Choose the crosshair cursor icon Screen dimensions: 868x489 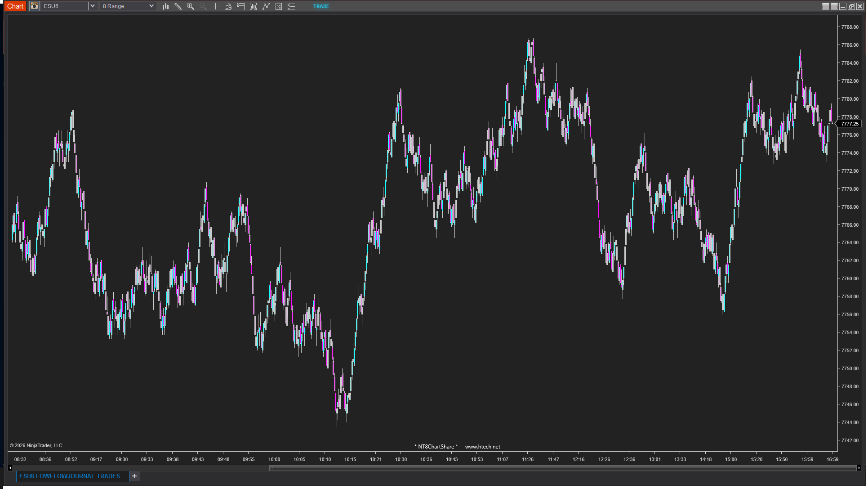(x=216, y=6)
